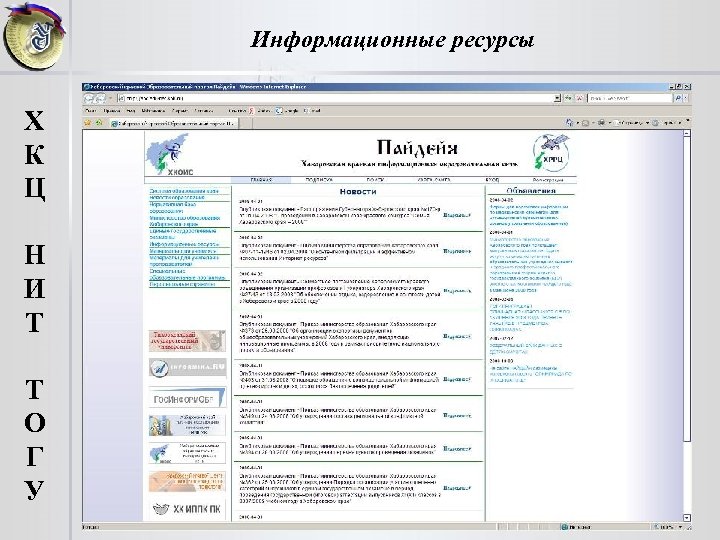Screen dimensions: 720x540
Task: Click the browser Forward arrow button
Action: 100,98
